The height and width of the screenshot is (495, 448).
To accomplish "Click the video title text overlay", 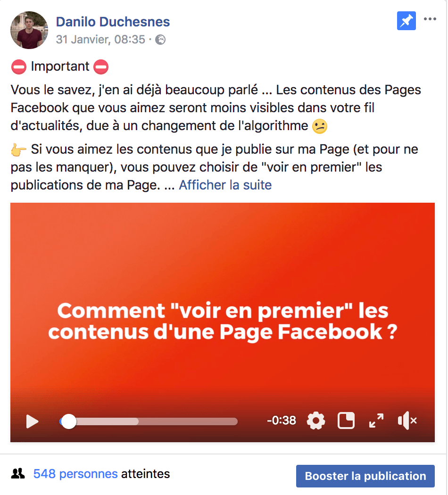I will click(x=223, y=321).
